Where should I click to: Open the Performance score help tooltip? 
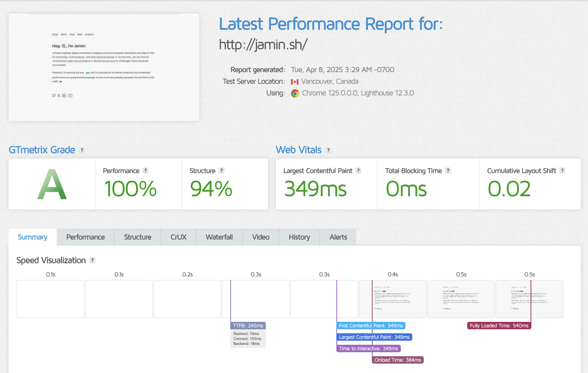[146, 170]
